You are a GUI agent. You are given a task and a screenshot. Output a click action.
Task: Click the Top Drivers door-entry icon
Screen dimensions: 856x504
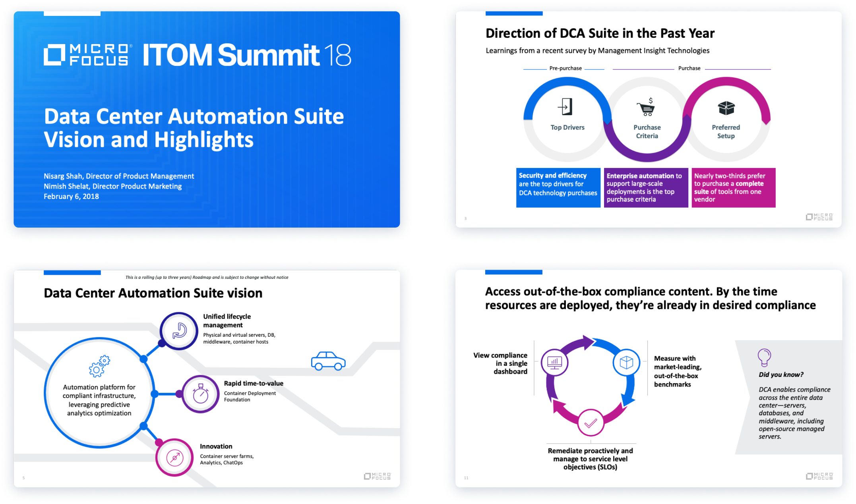[x=565, y=106]
